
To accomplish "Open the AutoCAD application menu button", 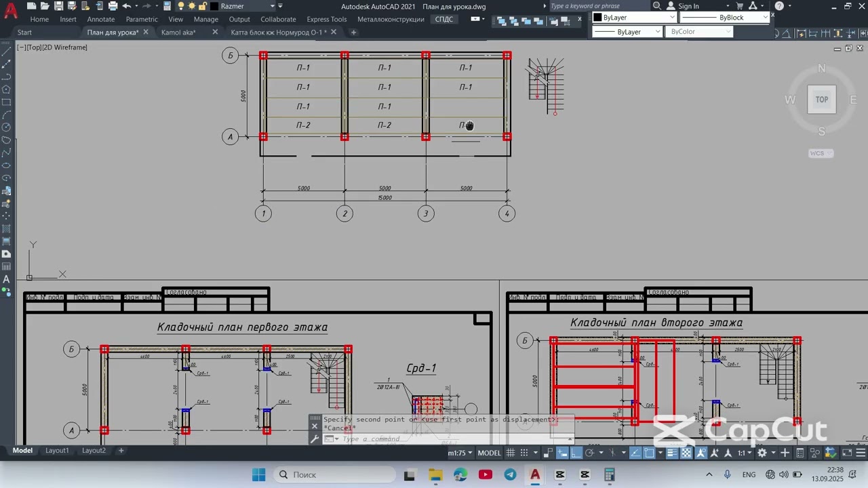I will point(10,11).
